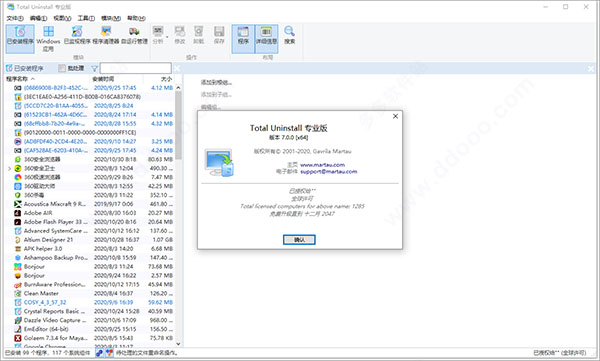600x361 pixels.
Task: Open the 程序清理器 tool
Action: pos(106,35)
